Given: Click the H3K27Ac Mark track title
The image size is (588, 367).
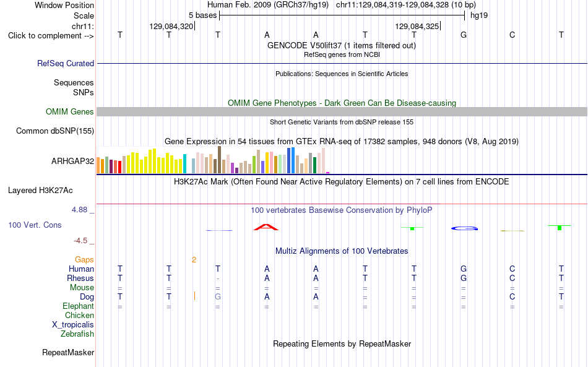Looking at the screenshot, I should [x=341, y=182].
